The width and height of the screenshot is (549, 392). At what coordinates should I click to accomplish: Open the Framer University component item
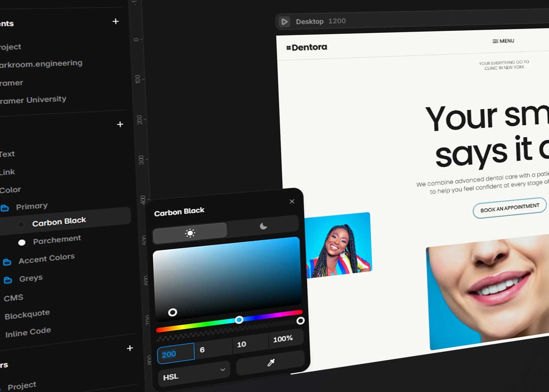tap(33, 100)
